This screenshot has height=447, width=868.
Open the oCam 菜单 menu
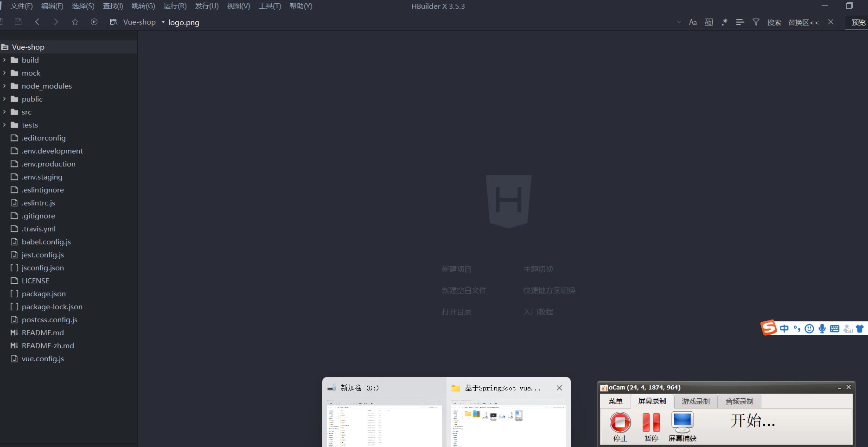tap(615, 401)
